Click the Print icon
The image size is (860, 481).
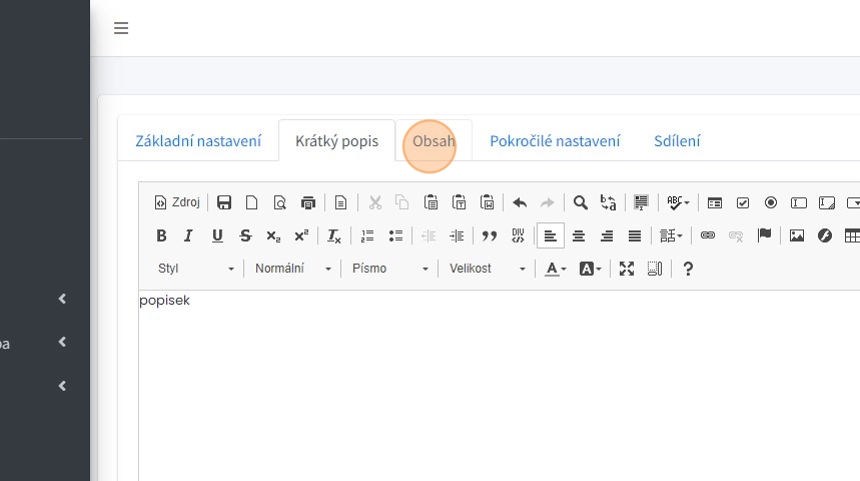click(x=308, y=203)
